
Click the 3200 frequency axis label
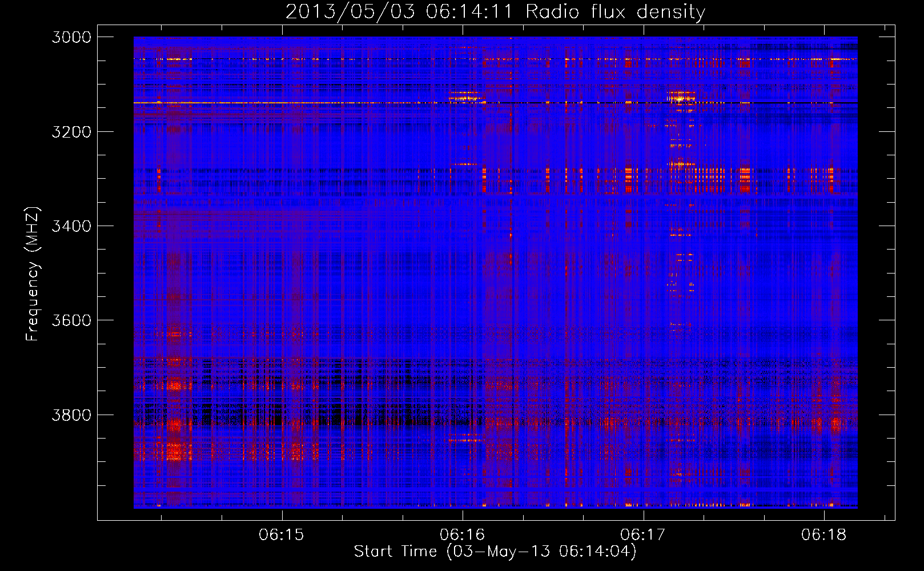[71, 132]
